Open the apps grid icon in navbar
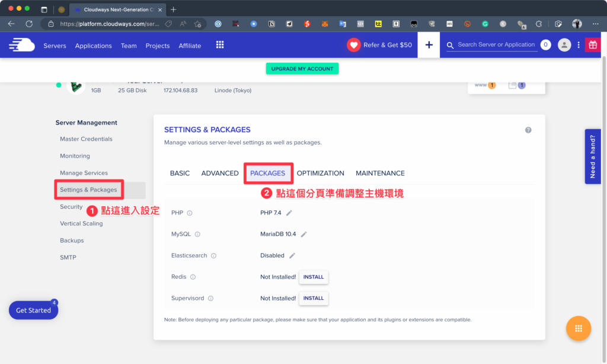Viewport: 607px width, 364px height. (x=220, y=45)
